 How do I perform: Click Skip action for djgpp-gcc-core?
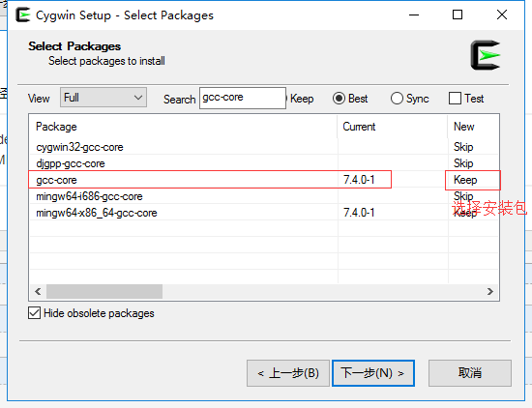463,163
